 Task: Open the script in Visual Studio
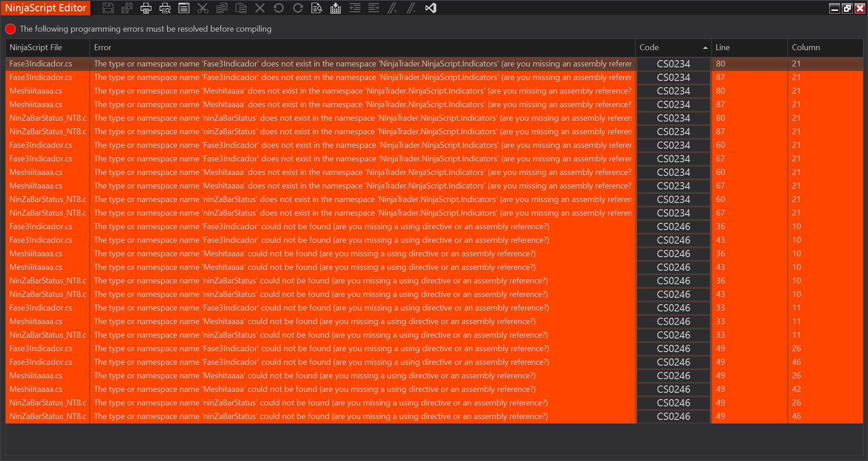[x=431, y=8]
